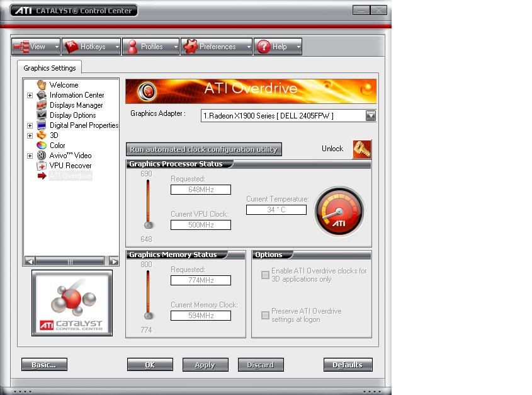This screenshot has width=532, height=395.
Task: Click the Current Memory Clock 594MHz field
Action: click(201, 316)
